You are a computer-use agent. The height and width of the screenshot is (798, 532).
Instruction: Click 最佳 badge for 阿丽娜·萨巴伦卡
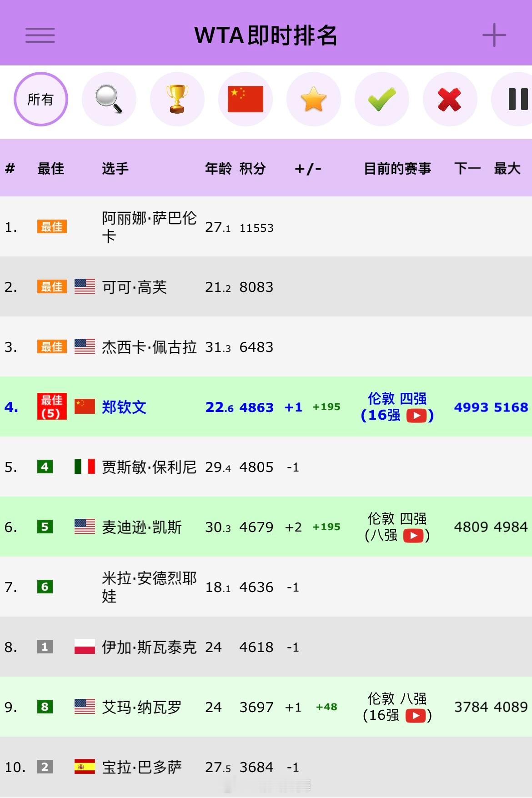pos(52,226)
